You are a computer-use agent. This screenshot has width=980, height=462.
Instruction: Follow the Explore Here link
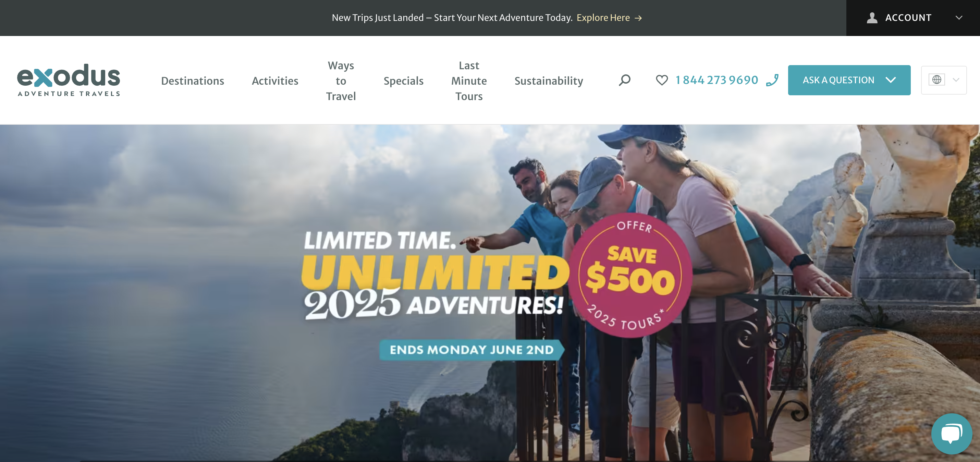coord(603,18)
